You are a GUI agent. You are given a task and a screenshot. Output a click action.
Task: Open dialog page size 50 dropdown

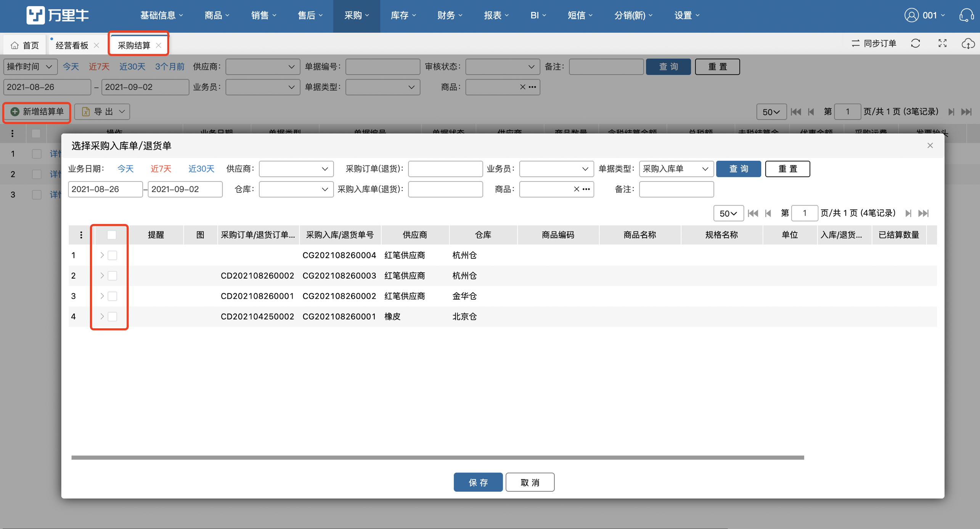click(728, 213)
